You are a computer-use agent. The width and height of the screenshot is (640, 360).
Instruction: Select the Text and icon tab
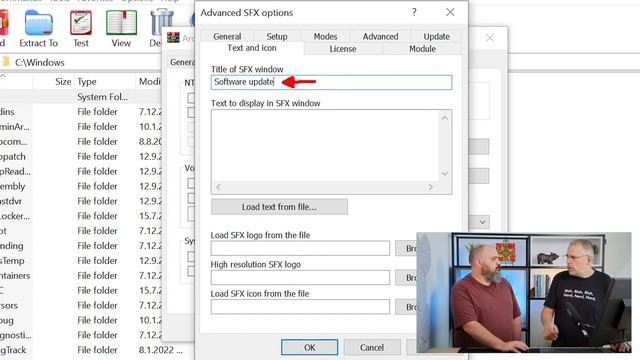coord(252,48)
